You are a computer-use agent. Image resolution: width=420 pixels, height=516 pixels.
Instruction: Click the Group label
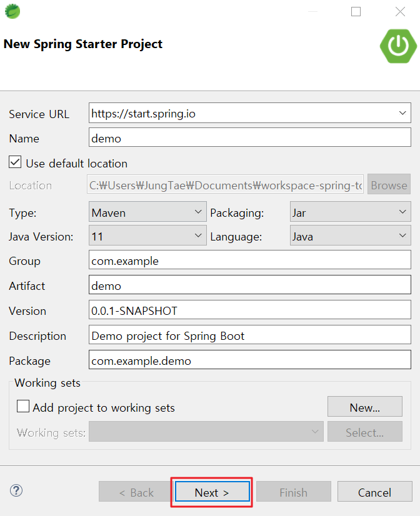click(24, 261)
